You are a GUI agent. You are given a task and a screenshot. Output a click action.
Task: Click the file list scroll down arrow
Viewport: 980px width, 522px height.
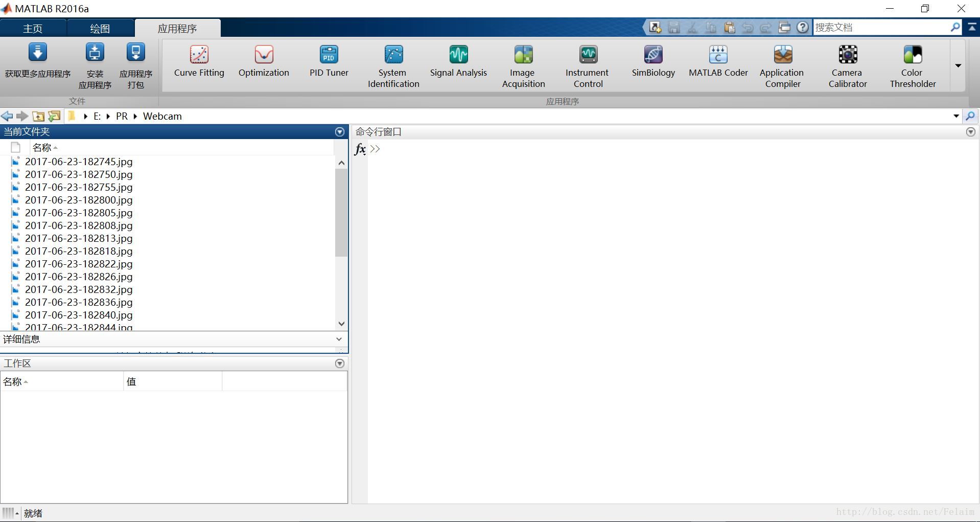pos(342,324)
